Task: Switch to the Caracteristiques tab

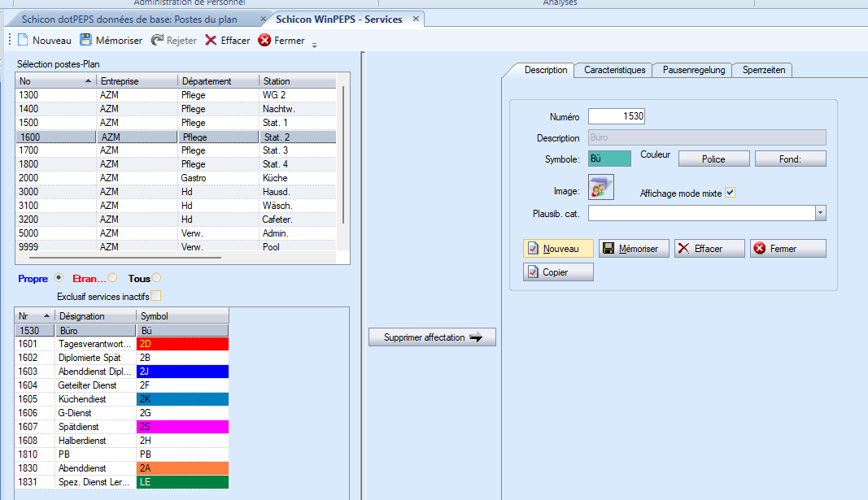Action: (x=614, y=70)
